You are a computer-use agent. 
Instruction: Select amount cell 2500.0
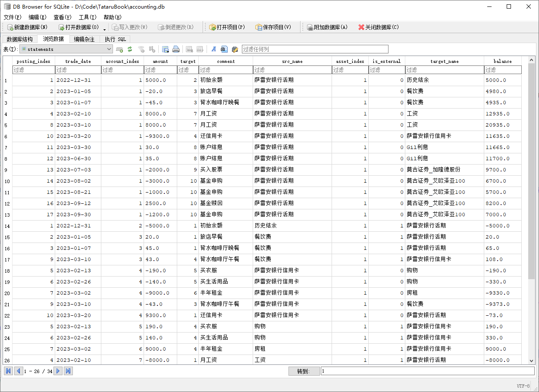160,203
